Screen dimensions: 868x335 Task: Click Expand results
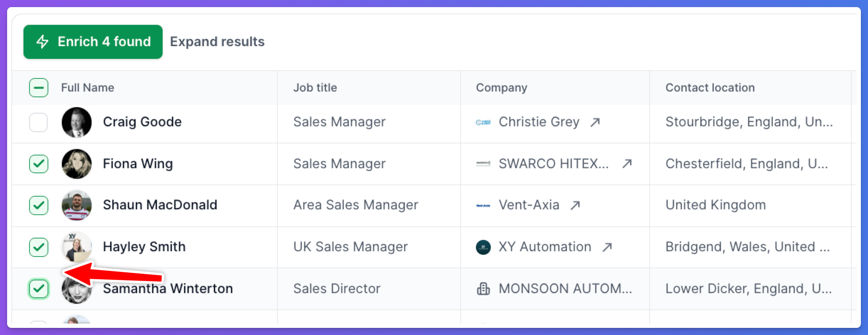(217, 42)
